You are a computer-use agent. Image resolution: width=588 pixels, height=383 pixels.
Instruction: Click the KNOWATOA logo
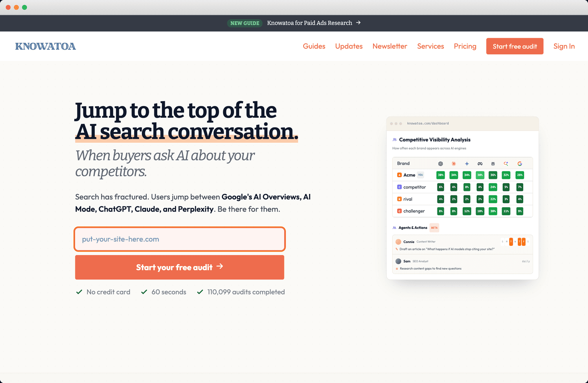click(46, 46)
